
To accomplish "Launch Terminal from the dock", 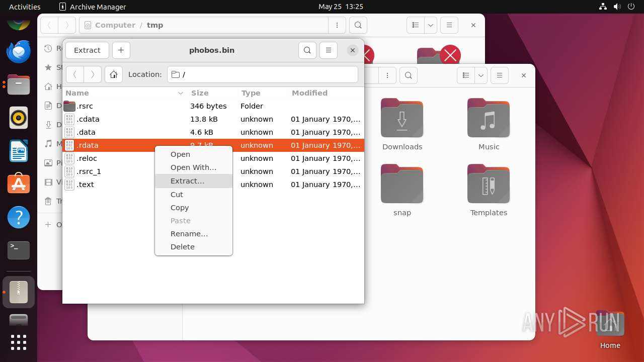I will [19, 250].
